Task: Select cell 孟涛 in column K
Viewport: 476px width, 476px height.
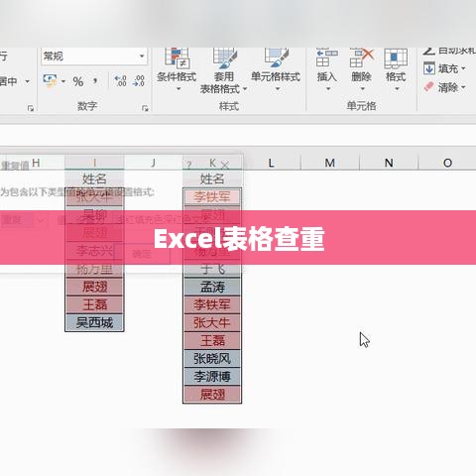Action: pos(212,287)
